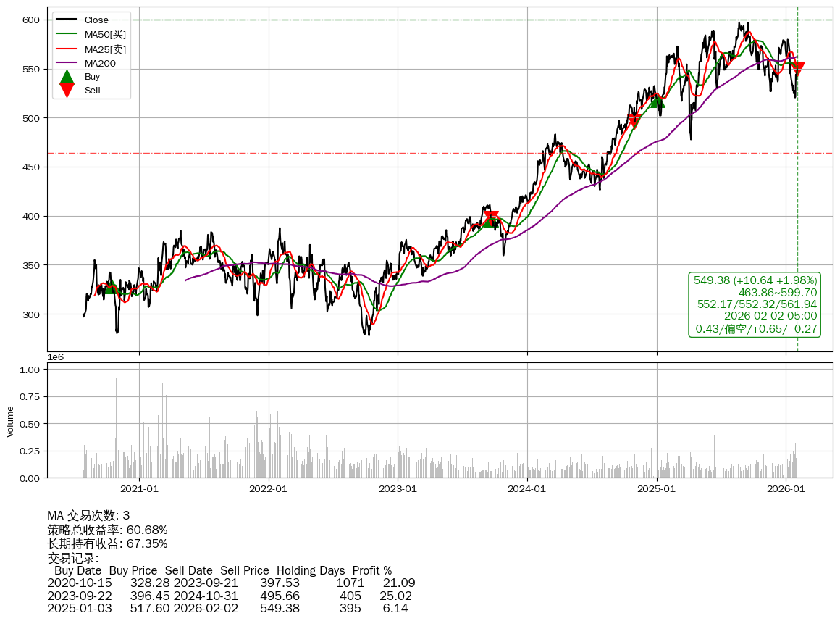Click the first Buy marker in late 2020

(x=111, y=287)
